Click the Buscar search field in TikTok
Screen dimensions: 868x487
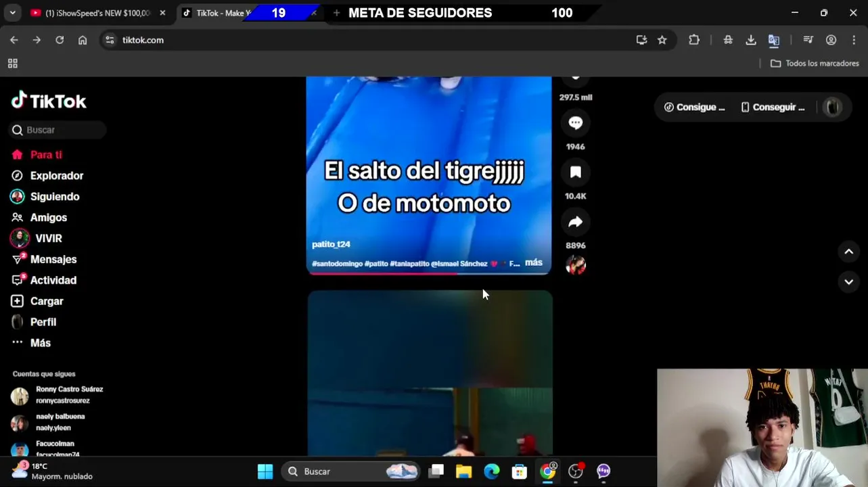point(58,130)
